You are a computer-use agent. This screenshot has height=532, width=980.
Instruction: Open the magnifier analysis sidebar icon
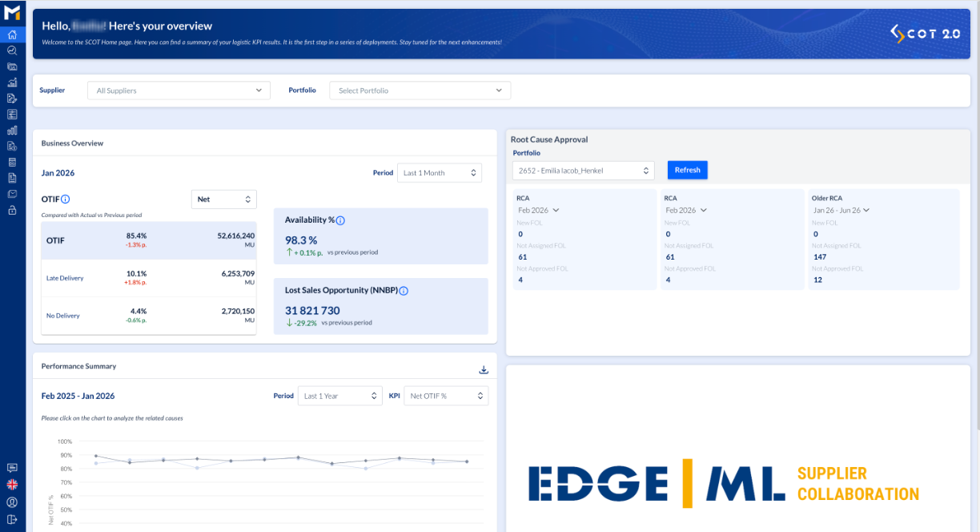(x=12, y=50)
